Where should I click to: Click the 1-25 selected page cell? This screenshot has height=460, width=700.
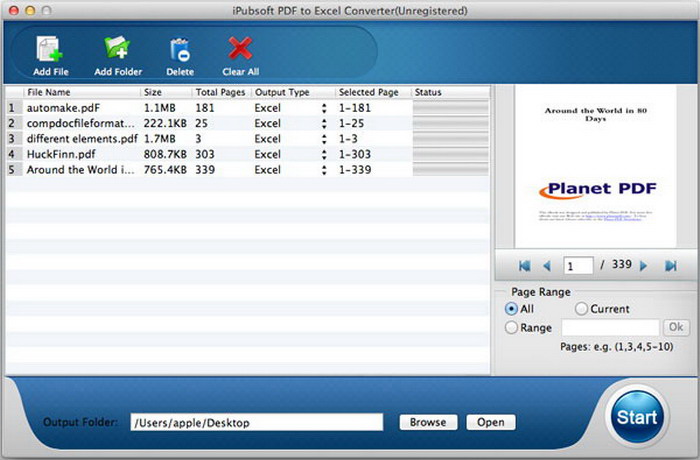[x=351, y=124]
